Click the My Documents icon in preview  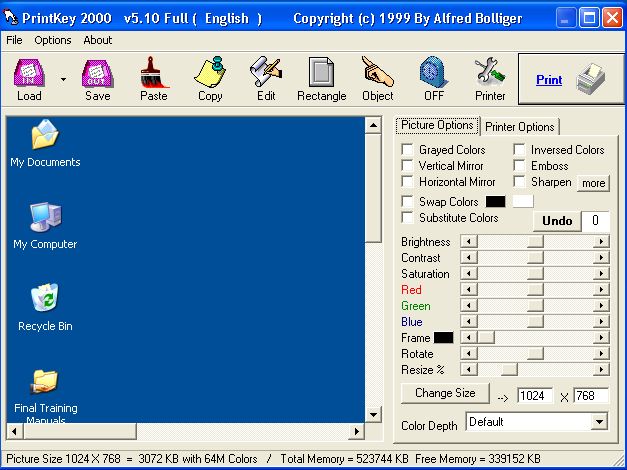(45, 134)
